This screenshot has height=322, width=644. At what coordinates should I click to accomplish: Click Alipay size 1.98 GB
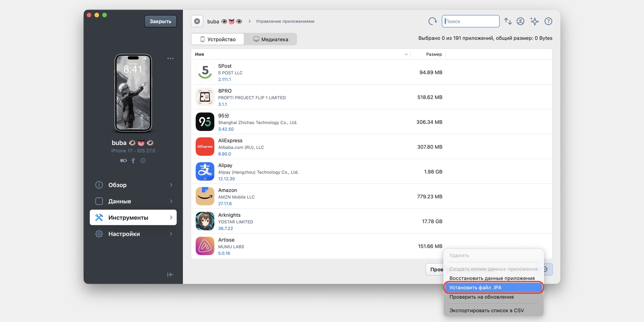433,172
